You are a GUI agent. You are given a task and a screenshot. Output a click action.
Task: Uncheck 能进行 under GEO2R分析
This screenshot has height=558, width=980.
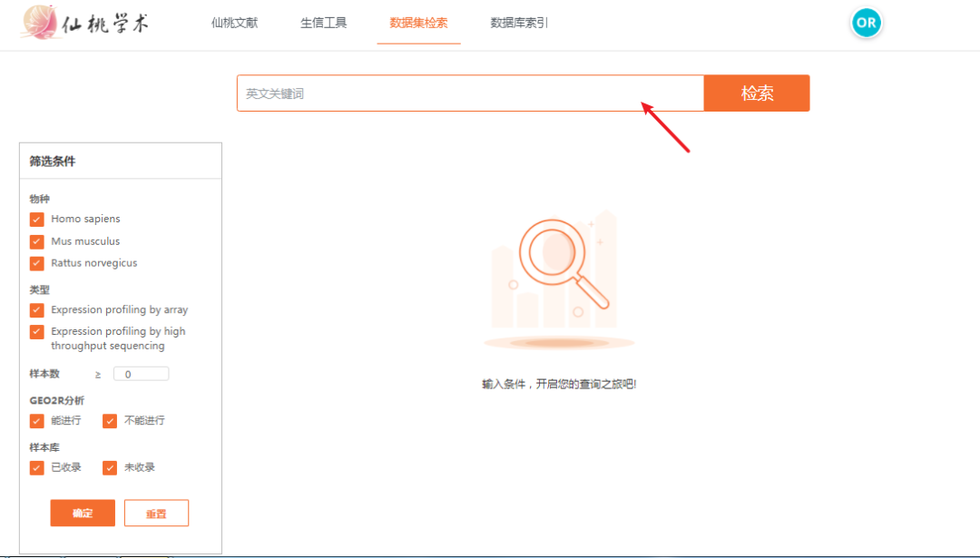click(x=36, y=420)
